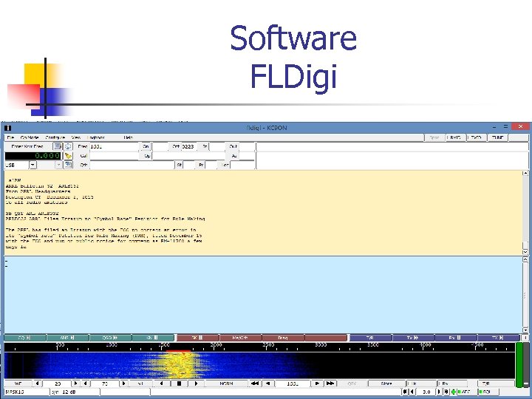Toggle the RxID button
The width and height of the screenshot is (532, 399).
click(x=455, y=137)
